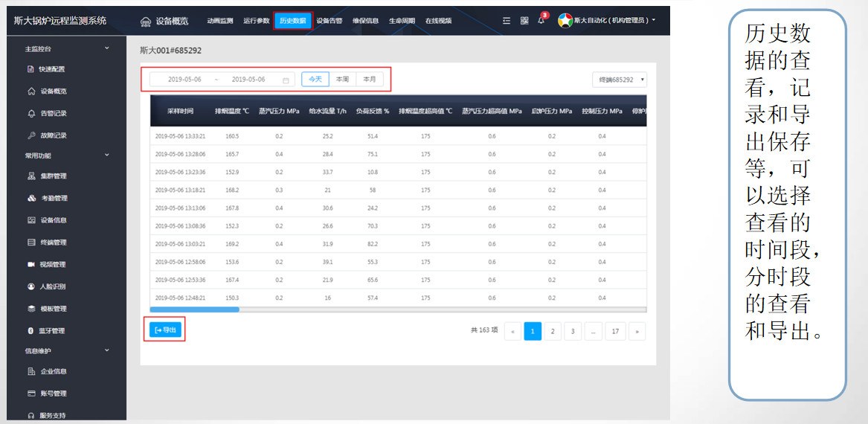Click the 导出 export button
This screenshot has height=424, width=868.
point(165,330)
